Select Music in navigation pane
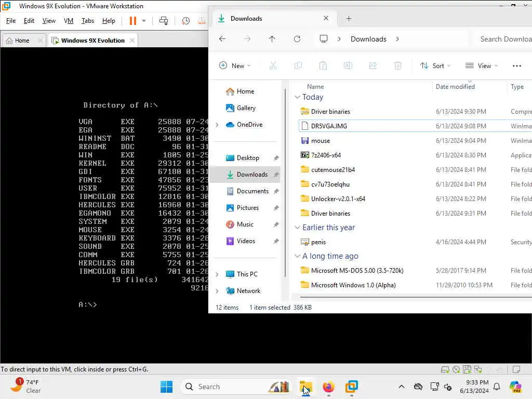Viewport: 532px width, 399px height. pos(245,224)
